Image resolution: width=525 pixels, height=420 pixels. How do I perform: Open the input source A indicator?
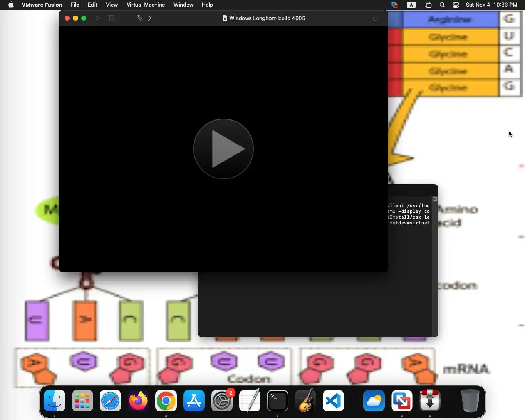(411, 5)
